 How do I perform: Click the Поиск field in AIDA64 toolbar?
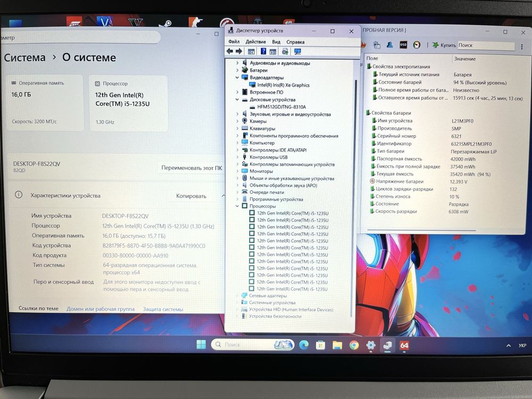(x=486, y=45)
